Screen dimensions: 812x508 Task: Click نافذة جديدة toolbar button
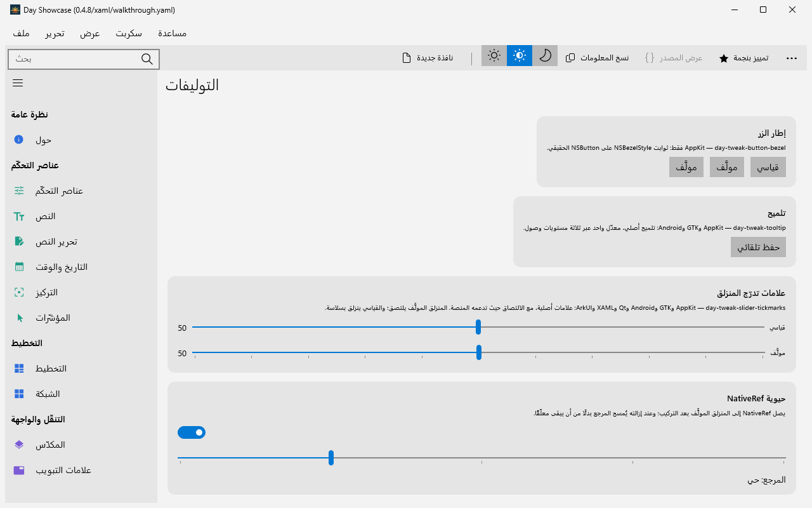[x=428, y=58]
